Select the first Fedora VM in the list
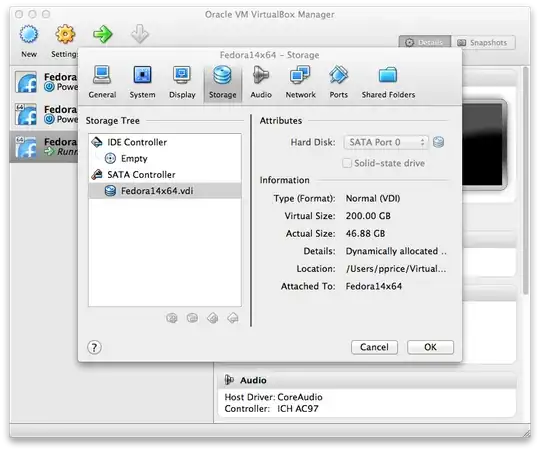This screenshot has width=540, height=451. 44,82
